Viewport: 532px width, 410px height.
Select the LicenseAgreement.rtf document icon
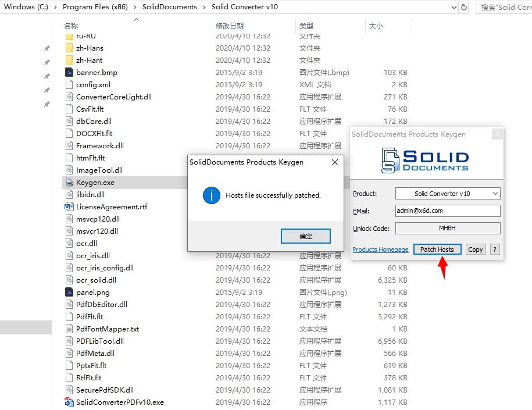(69, 207)
